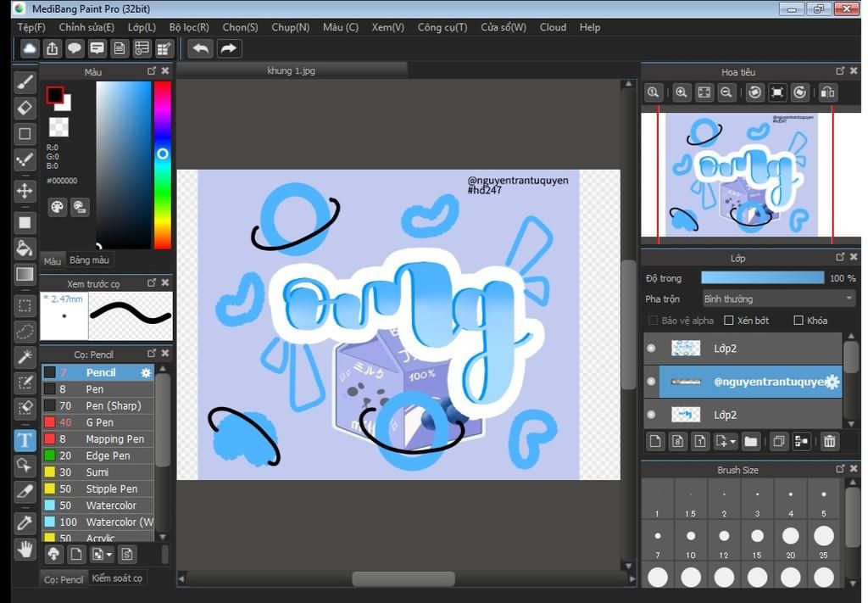This screenshot has width=868, height=603.
Task: Select the Hand tool
Action: click(x=25, y=550)
